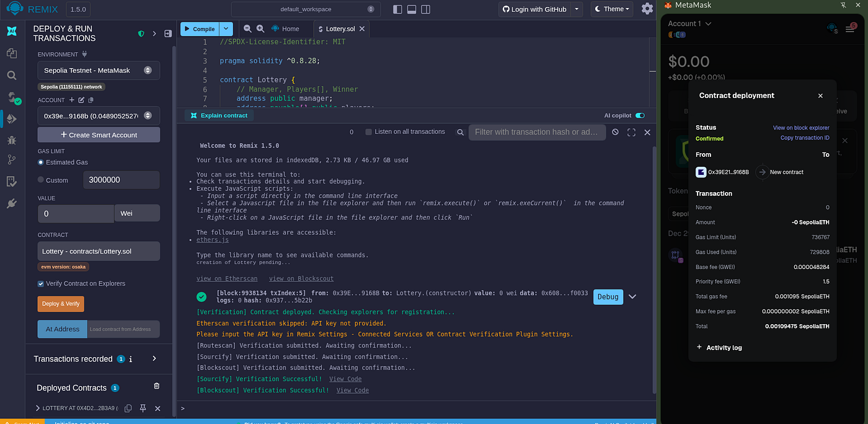Viewport: 868px width, 424px height.
Task: Open the RemixAI assistant sidebar icon
Action: pos(12,32)
